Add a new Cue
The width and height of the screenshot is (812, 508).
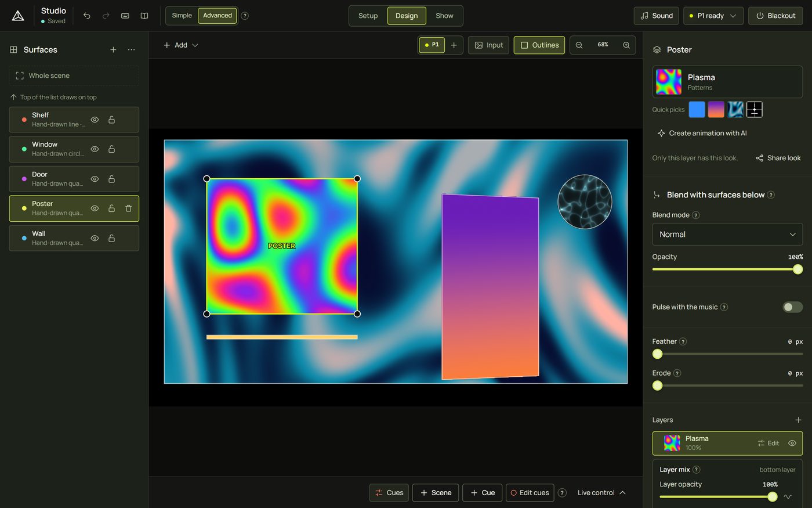click(483, 493)
